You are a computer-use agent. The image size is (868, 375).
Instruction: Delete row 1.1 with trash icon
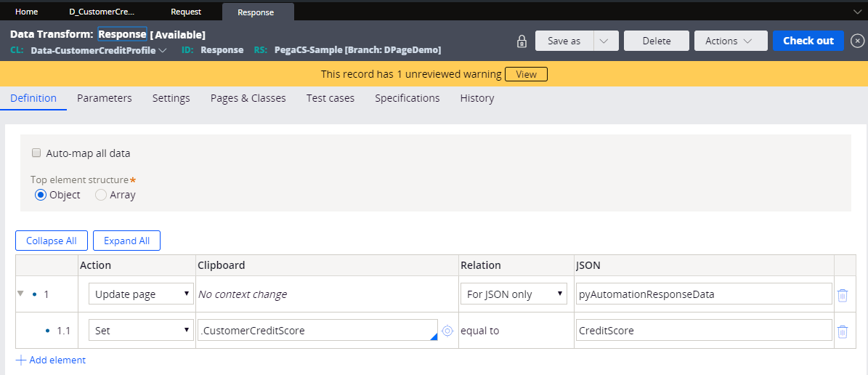point(842,331)
